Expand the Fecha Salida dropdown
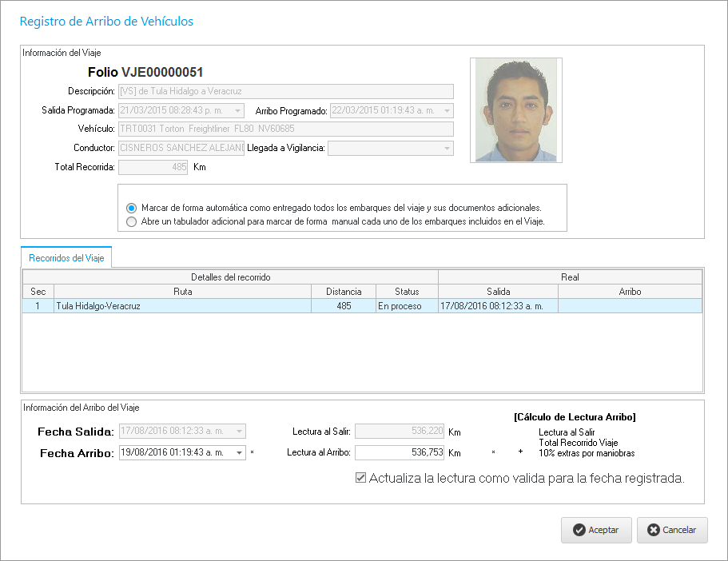The height and width of the screenshot is (561, 728). click(239, 432)
